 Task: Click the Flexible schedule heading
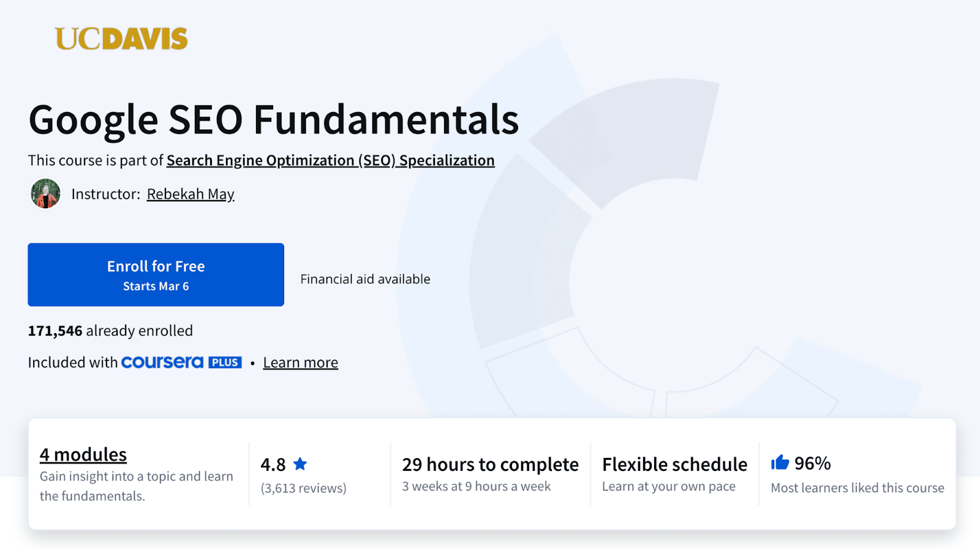(x=674, y=465)
